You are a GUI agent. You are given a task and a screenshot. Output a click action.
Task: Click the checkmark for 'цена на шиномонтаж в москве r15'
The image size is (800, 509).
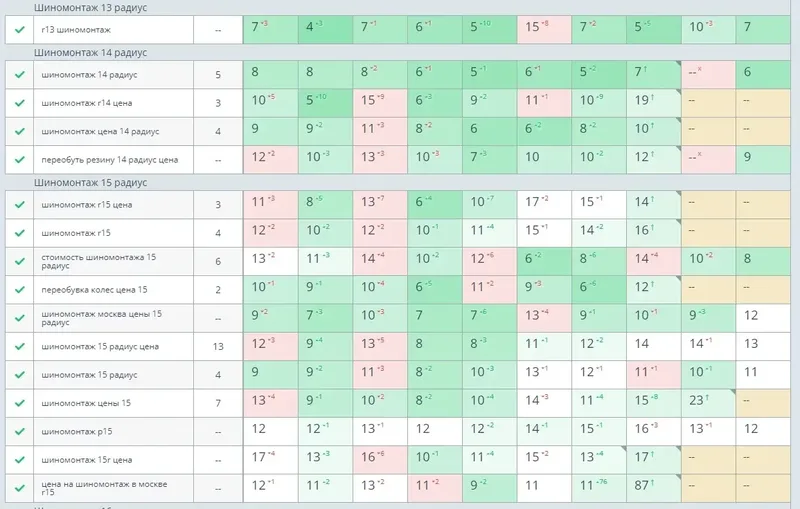tap(19, 488)
